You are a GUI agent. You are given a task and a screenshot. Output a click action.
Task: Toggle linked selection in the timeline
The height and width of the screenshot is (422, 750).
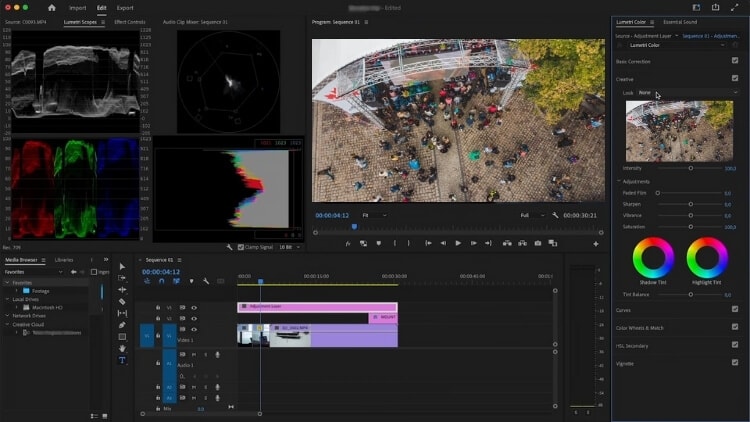tap(176, 281)
